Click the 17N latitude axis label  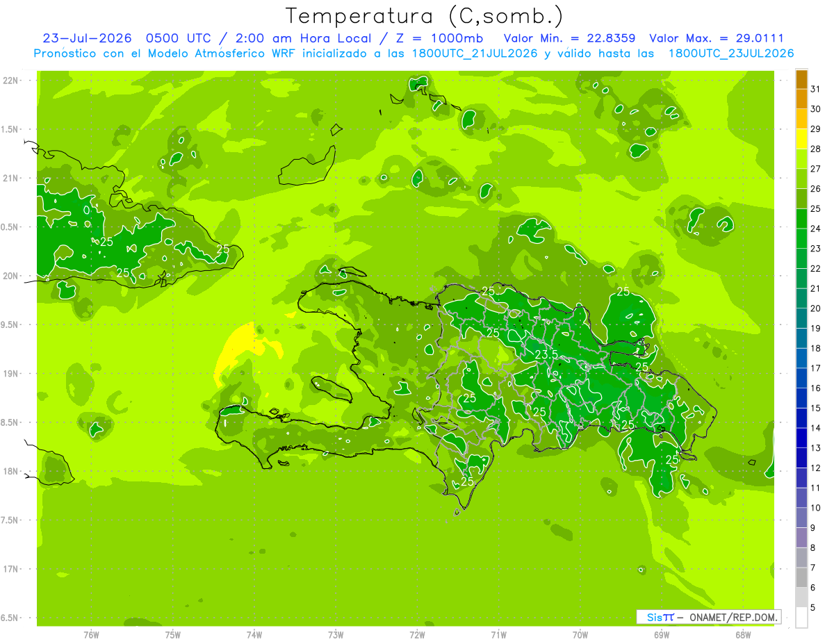tap(12, 569)
